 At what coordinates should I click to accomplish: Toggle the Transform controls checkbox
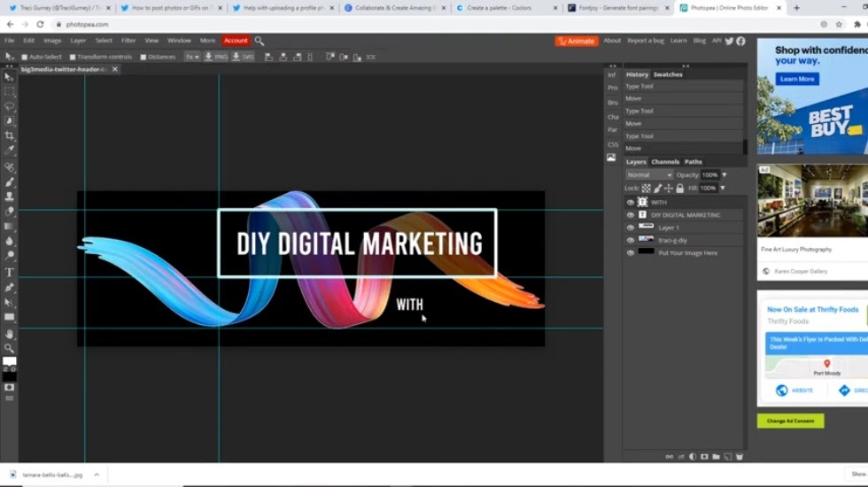pos(72,57)
